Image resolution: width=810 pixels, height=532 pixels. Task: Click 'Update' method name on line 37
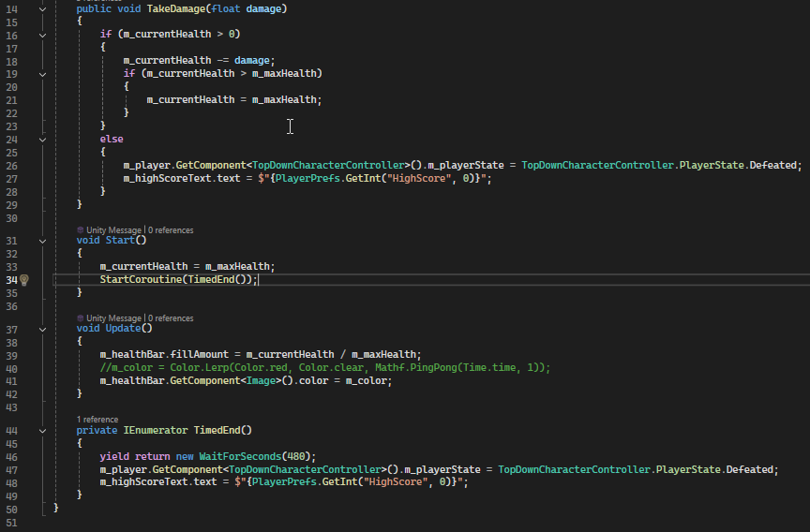[x=124, y=328]
